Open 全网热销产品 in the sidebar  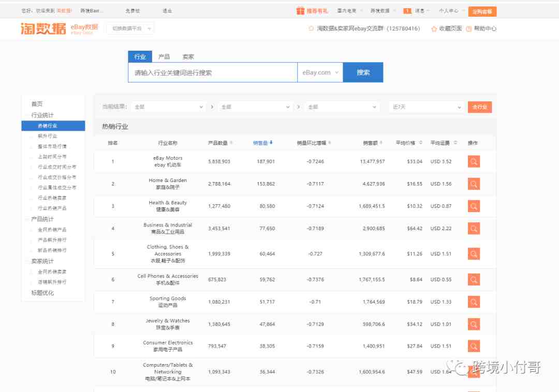[x=52, y=230]
